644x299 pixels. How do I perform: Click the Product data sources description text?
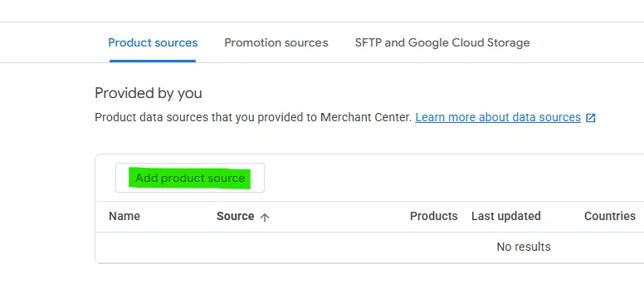point(253,118)
